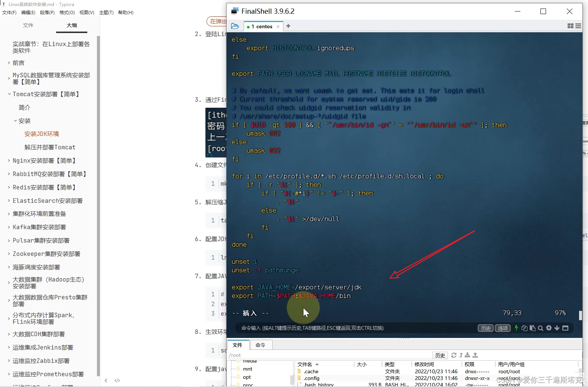This screenshot has height=387, width=588.
Task: Sort the file list by 文件名 column
Action: point(324,364)
